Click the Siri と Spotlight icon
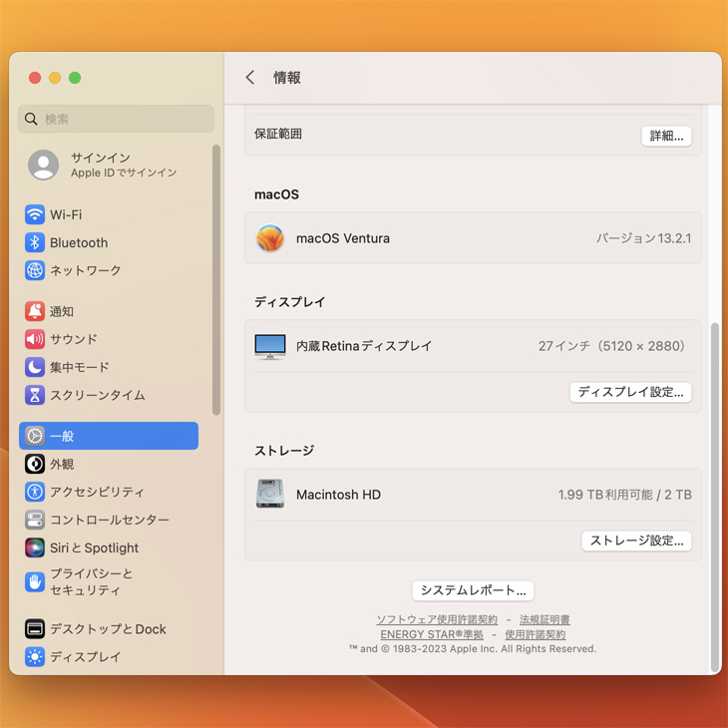The width and height of the screenshot is (728, 728). [x=35, y=547]
